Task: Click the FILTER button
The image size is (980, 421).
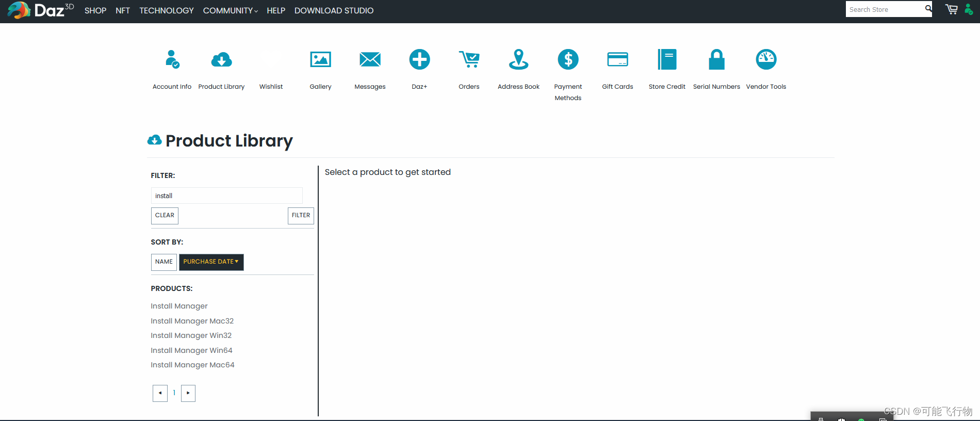Action: tap(301, 216)
